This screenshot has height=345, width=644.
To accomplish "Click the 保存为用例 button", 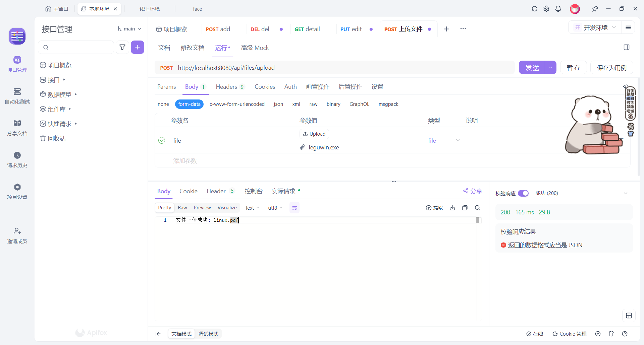I will (611, 68).
